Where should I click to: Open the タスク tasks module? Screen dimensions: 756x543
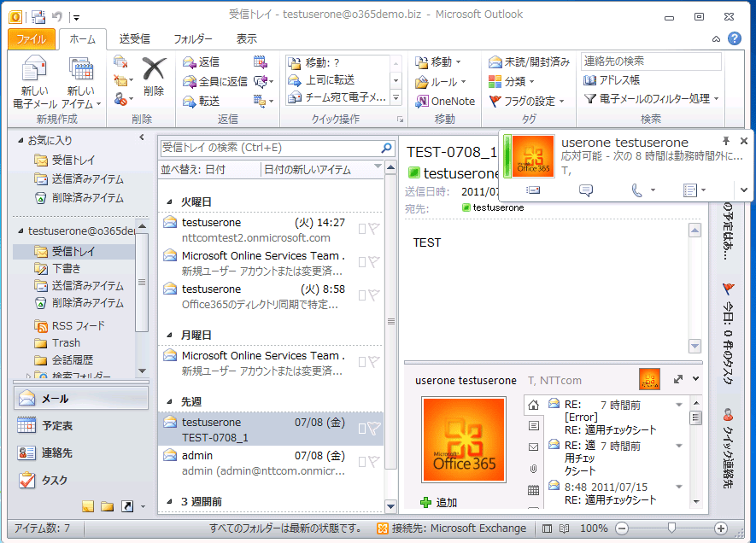81,481
